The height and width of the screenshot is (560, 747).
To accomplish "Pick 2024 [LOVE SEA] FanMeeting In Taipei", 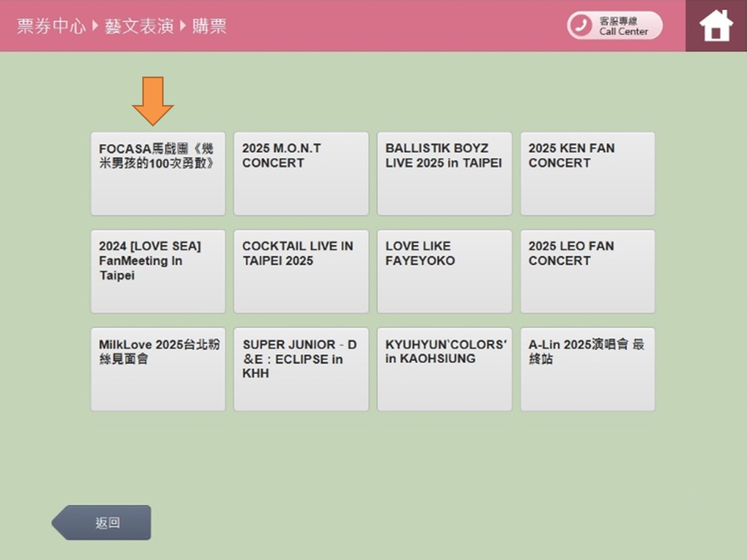I will pyautogui.click(x=158, y=271).
